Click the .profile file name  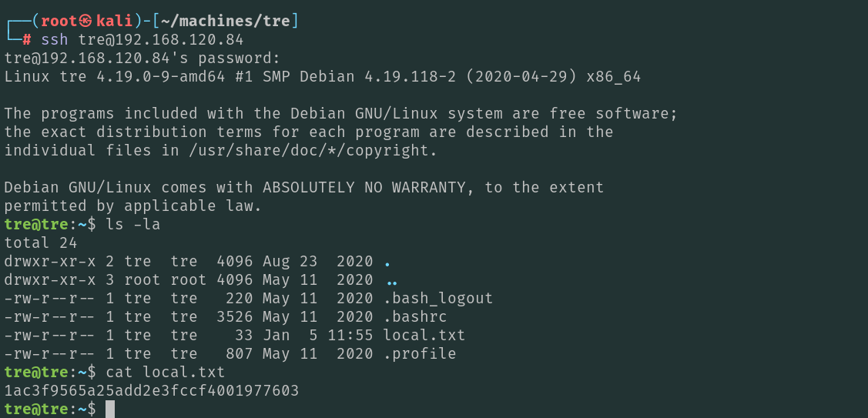click(420, 353)
